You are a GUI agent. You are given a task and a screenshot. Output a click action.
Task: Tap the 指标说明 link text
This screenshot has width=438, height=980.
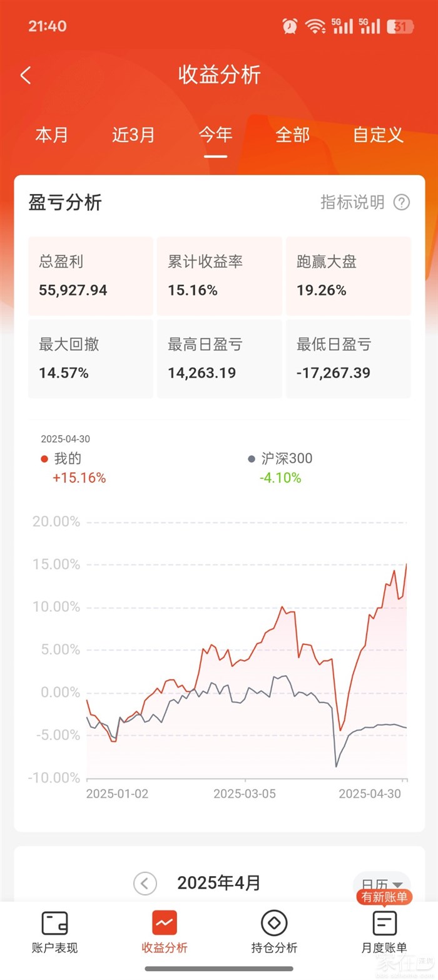point(352,202)
